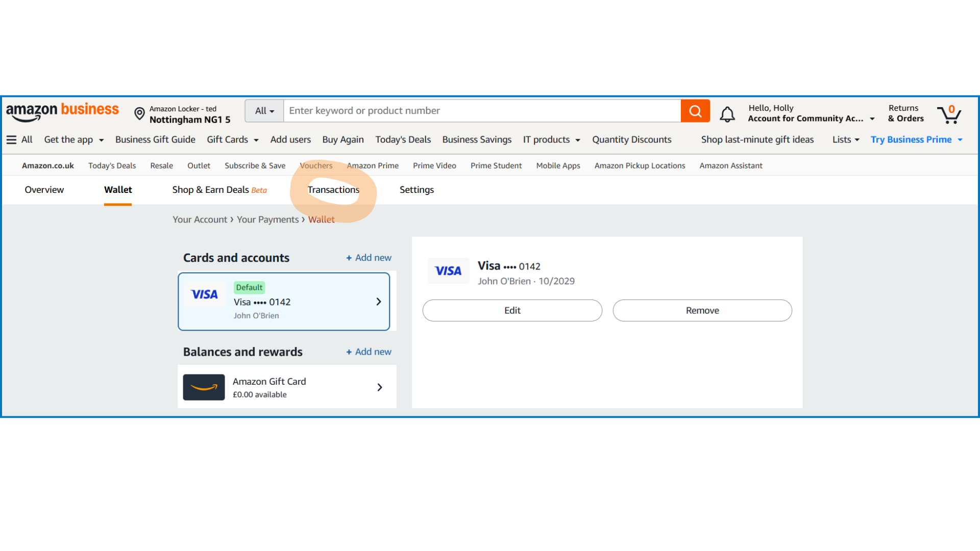980x551 pixels.
Task: Open the Outlet link
Action: pos(199,166)
